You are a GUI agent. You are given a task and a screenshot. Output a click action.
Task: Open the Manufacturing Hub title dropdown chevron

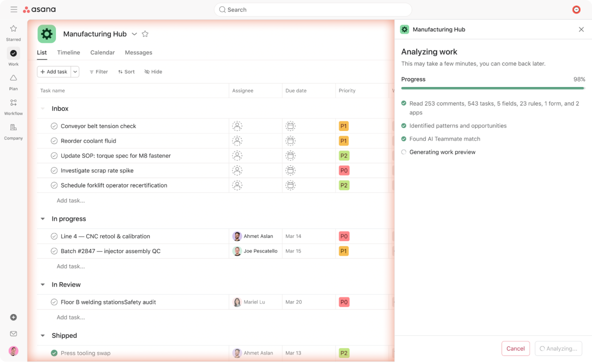[x=134, y=34]
